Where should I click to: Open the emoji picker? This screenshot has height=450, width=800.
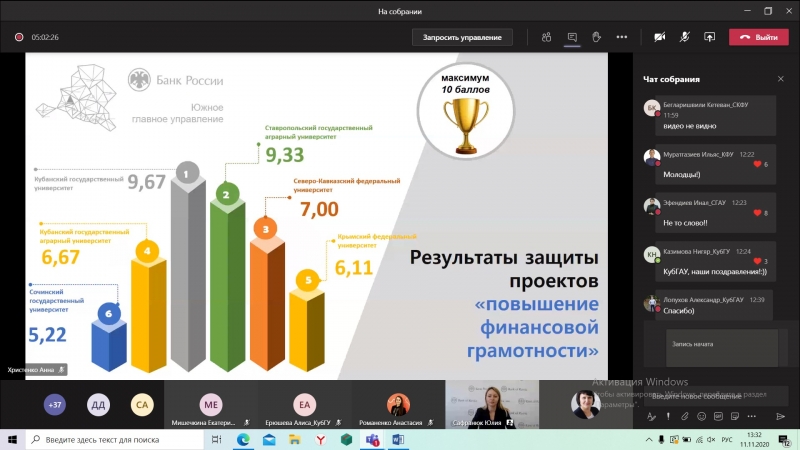click(702, 416)
